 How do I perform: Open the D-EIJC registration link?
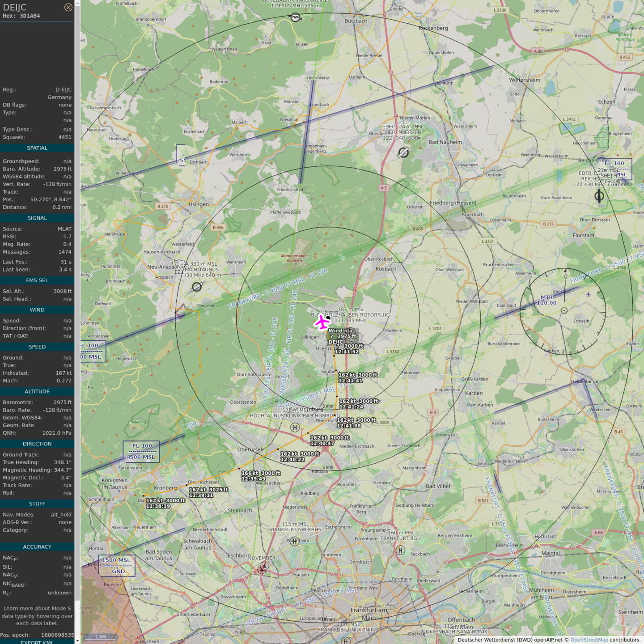[x=63, y=89]
